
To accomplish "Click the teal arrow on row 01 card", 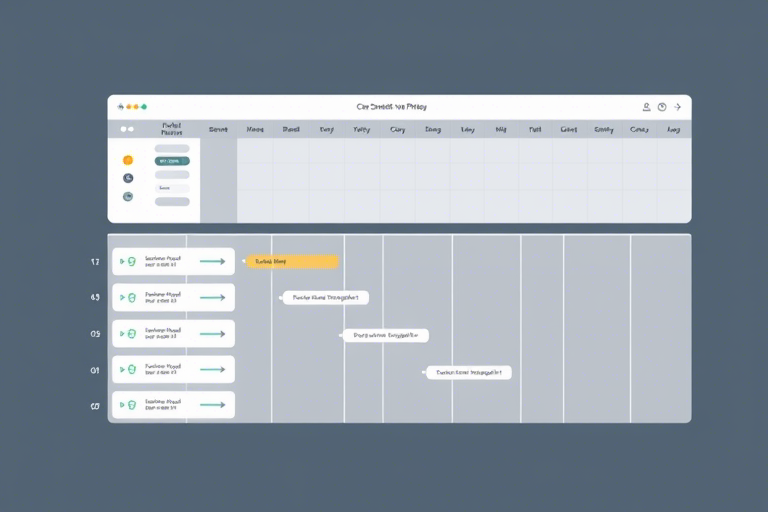I will tap(213, 369).
